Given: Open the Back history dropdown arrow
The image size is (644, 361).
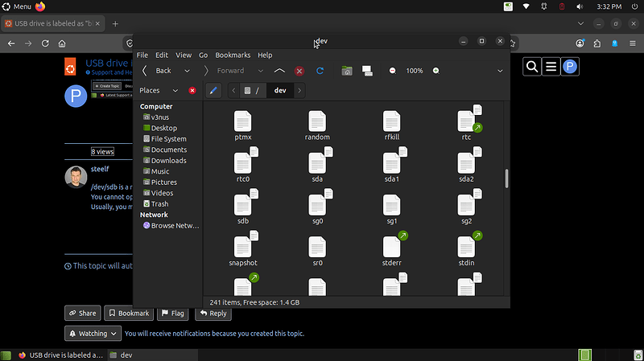Looking at the screenshot, I should [187, 71].
